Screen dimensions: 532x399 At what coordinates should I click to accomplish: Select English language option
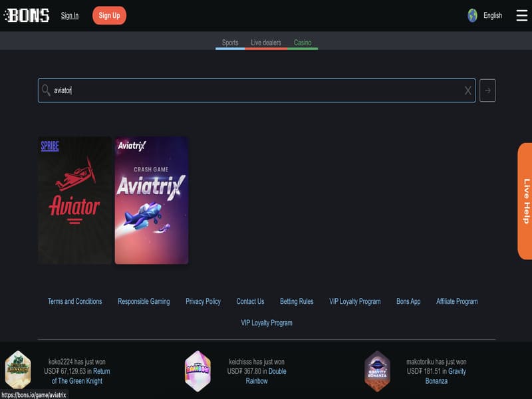[x=493, y=15]
